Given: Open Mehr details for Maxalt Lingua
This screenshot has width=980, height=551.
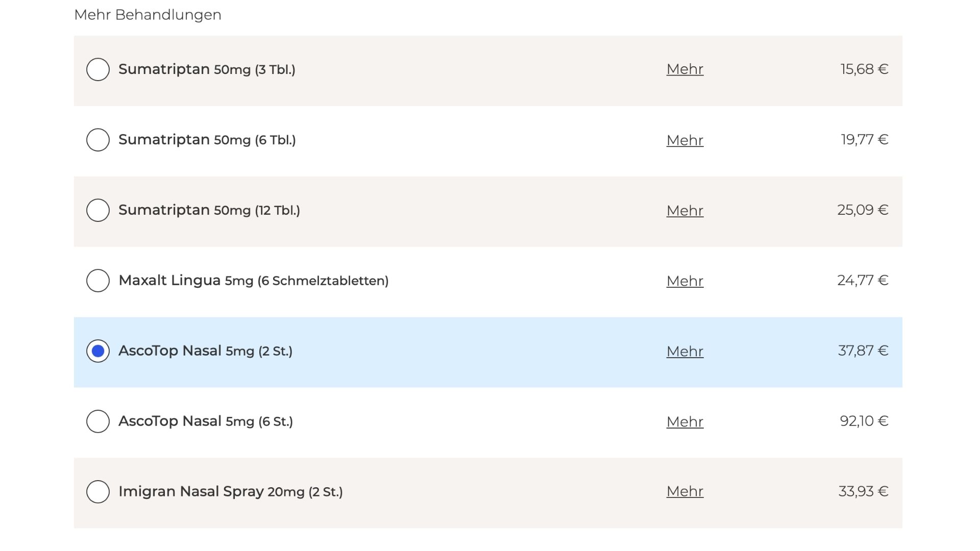Looking at the screenshot, I should pos(684,281).
